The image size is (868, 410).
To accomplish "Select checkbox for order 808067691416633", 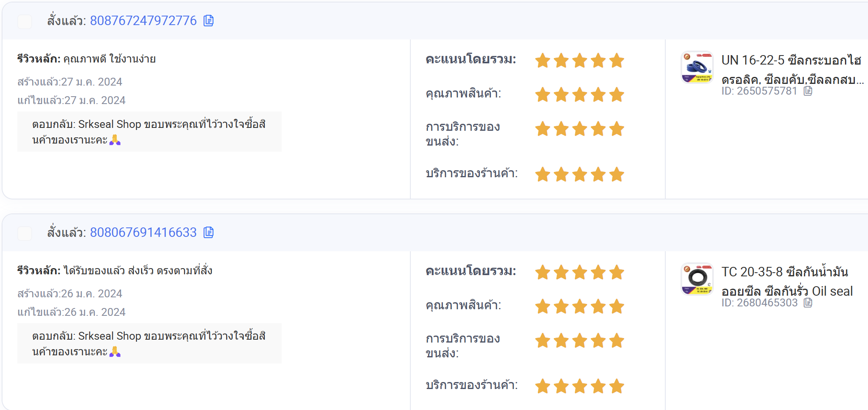I will 25,233.
